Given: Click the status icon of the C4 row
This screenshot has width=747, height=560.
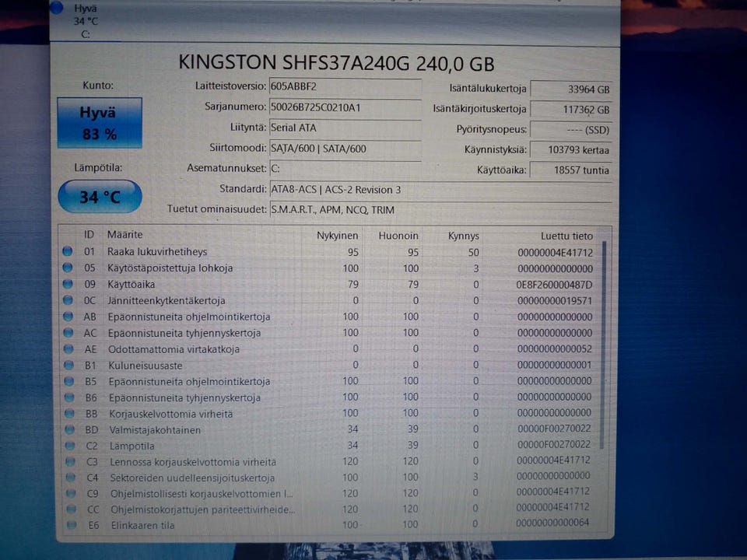Looking at the screenshot, I should pos(71,478).
